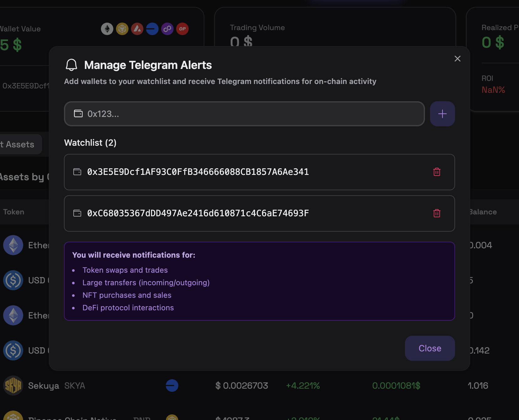The height and width of the screenshot is (420, 519).
Task: Choose the Avalanche chain icon
Action: pos(137,29)
